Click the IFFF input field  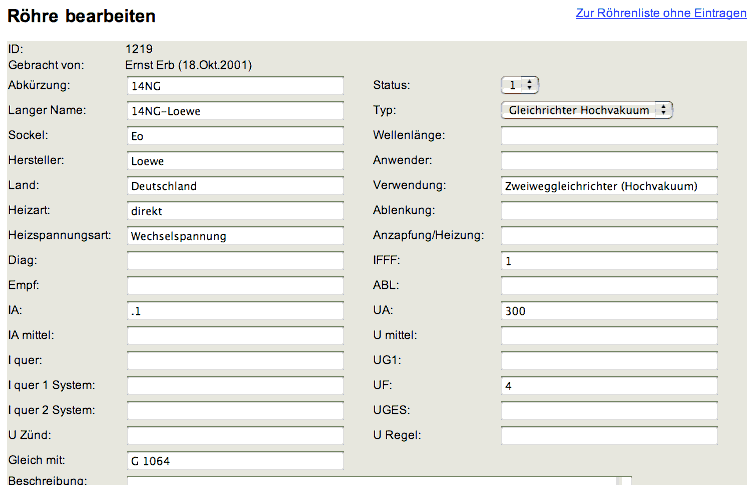609,261
